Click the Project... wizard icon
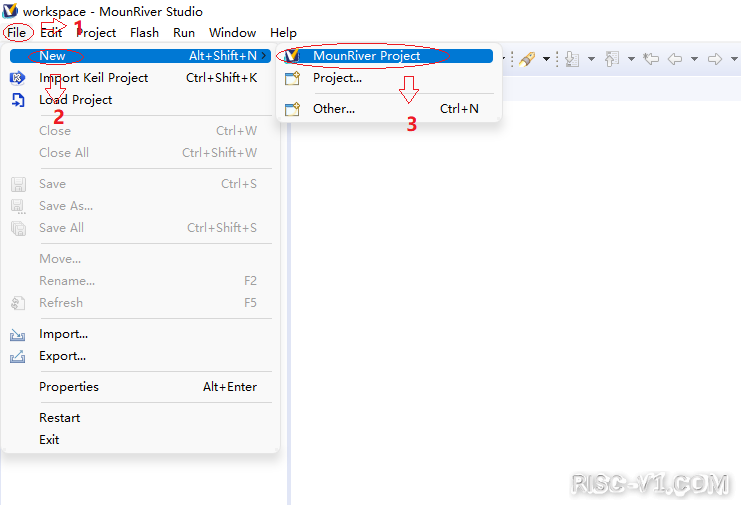Viewport: 741px width, 505px height. click(x=293, y=78)
